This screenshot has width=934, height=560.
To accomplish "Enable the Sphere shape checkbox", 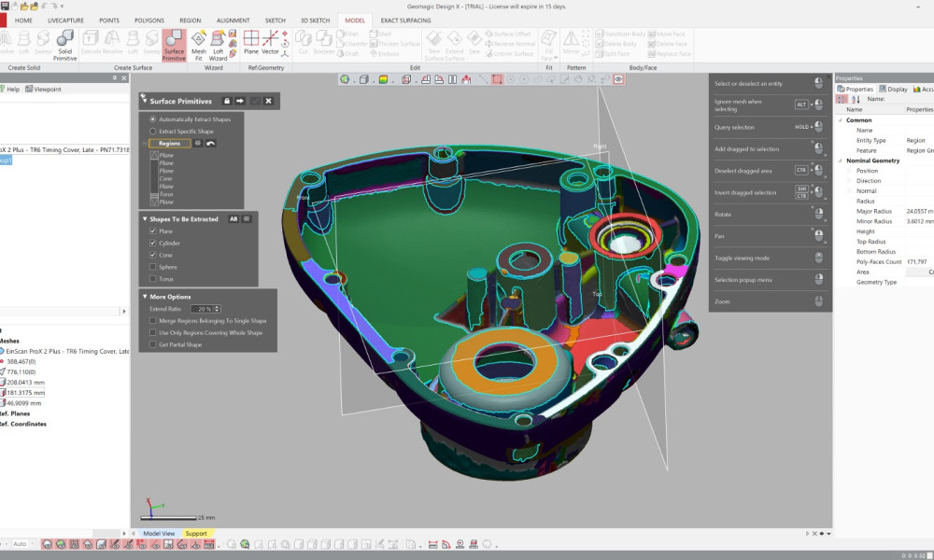I will coord(153,267).
